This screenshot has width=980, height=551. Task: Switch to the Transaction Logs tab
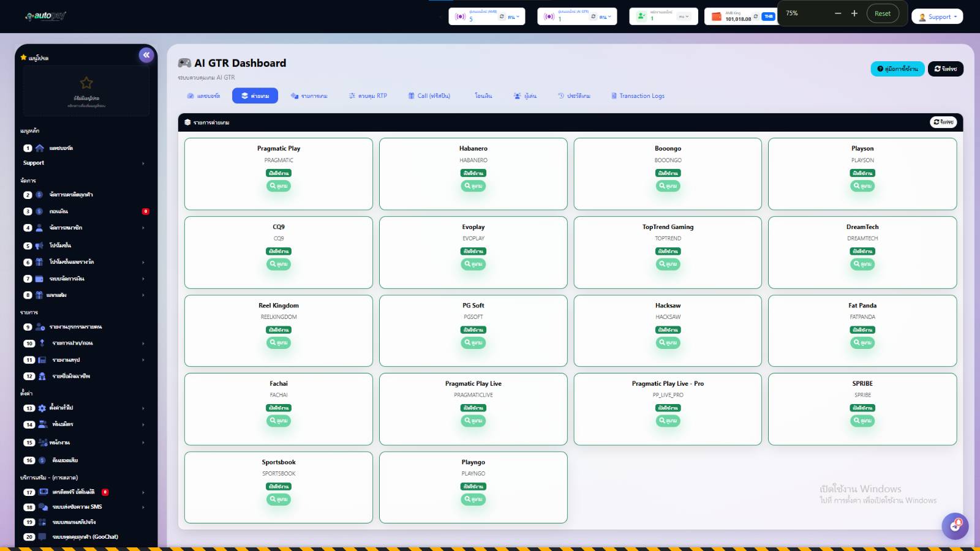click(x=638, y=96)
